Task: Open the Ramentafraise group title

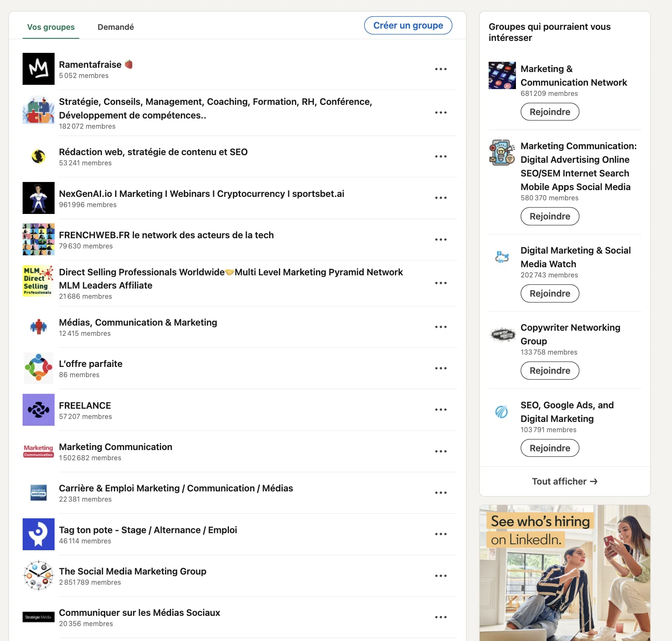Action: click(96, 64)
